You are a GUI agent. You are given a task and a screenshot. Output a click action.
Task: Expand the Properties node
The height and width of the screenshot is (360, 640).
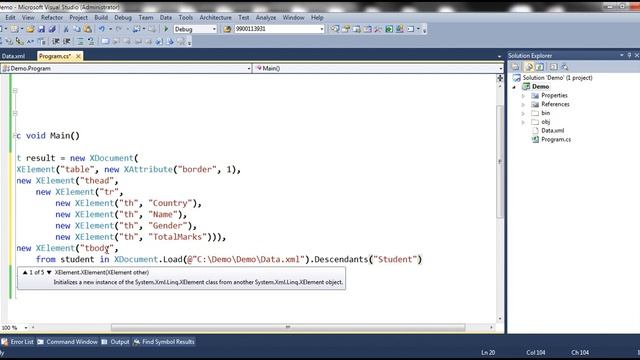tap(523, 96)
